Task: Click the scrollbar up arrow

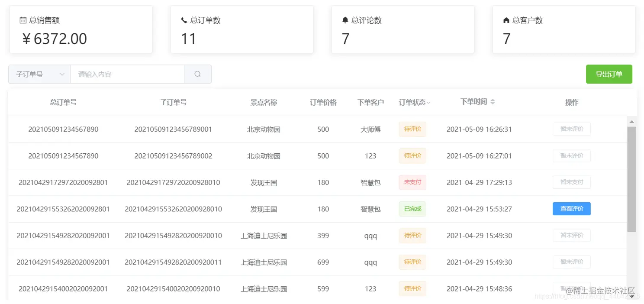Action: point(631,122)
